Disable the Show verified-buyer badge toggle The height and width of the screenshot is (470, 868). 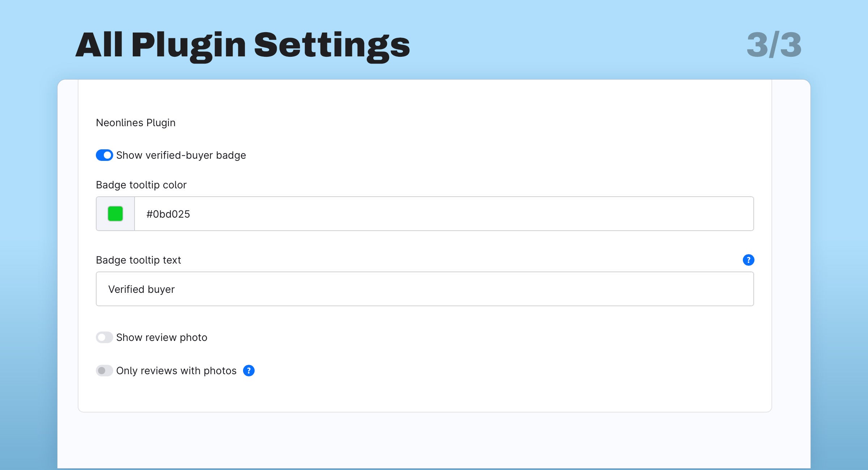click(x=105, y=155)
